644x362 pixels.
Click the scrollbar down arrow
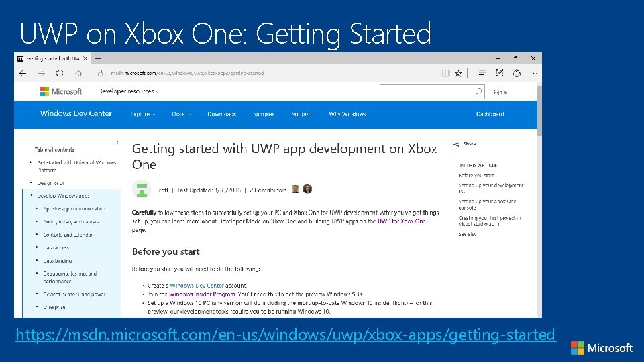pyautogui.click(x=539, y=315)
